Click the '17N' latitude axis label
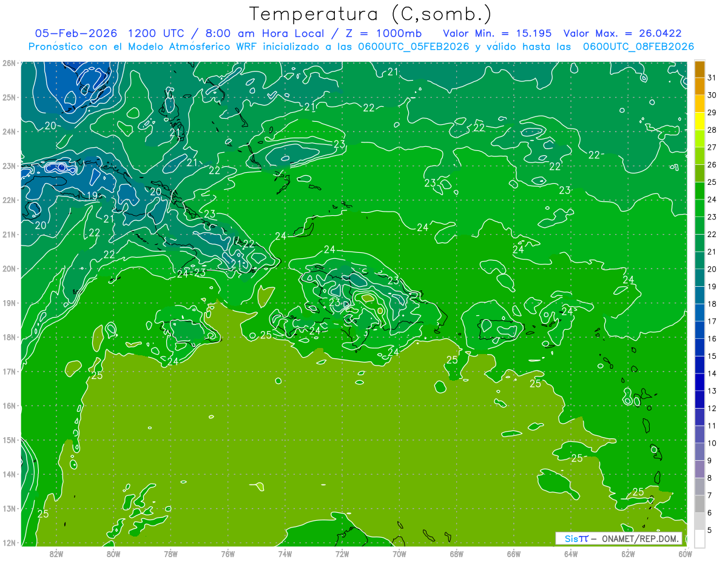 (x=9, y=371)
